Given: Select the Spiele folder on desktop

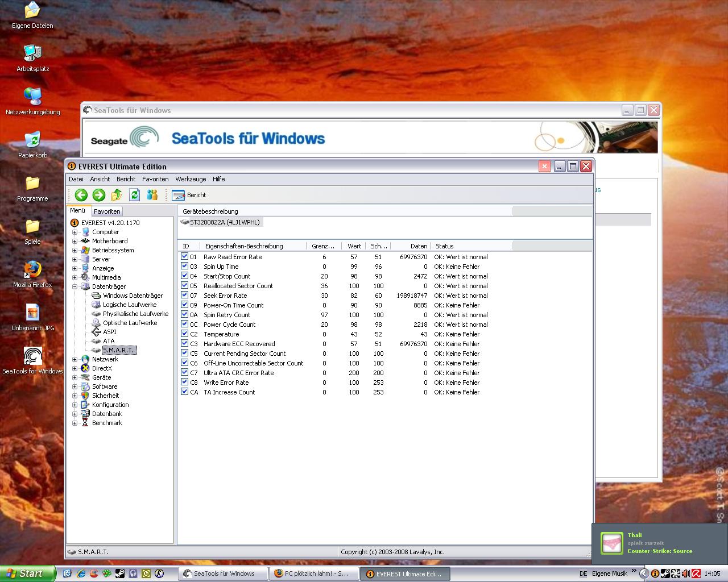Looking at the screenshot, I should pos(32,231).
